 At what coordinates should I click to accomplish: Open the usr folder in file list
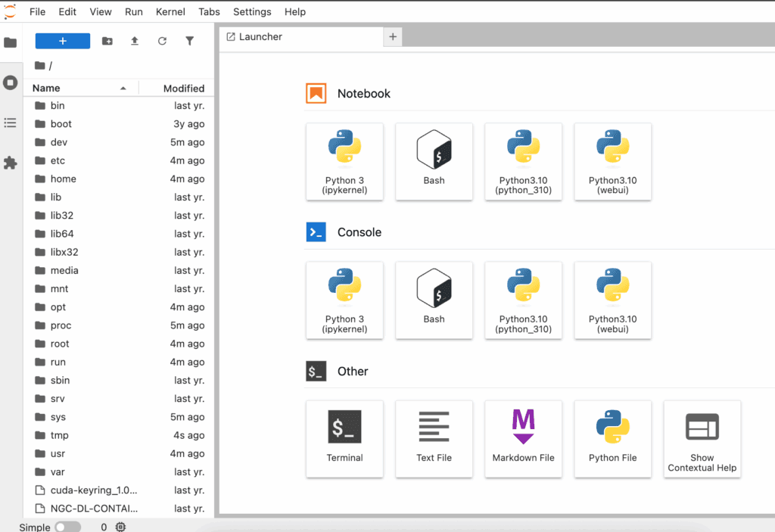(x=58, y=454)
